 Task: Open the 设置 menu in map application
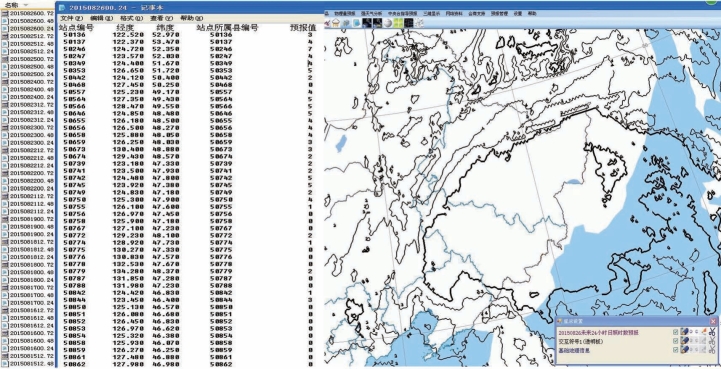[x=518, y=14]
